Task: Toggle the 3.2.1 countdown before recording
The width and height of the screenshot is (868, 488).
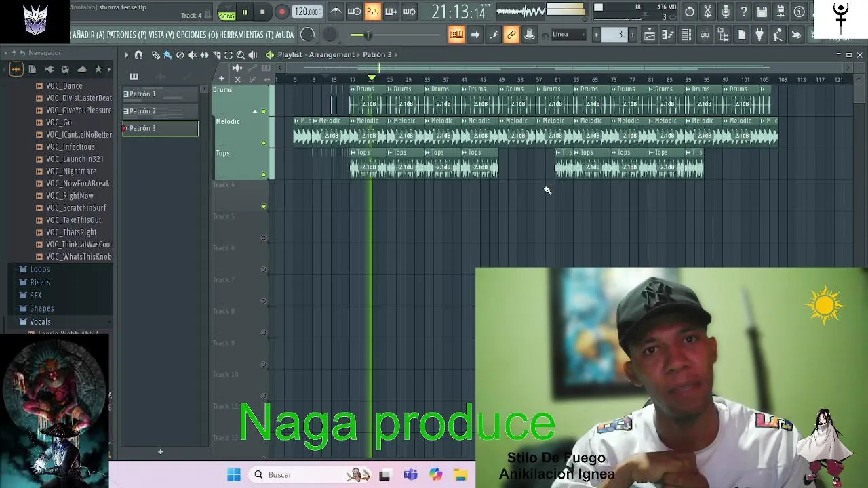Action: point(372,12)
